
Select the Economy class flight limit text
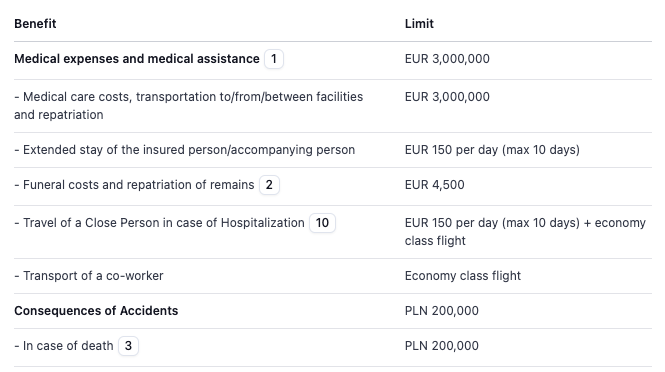pos(463,276)
